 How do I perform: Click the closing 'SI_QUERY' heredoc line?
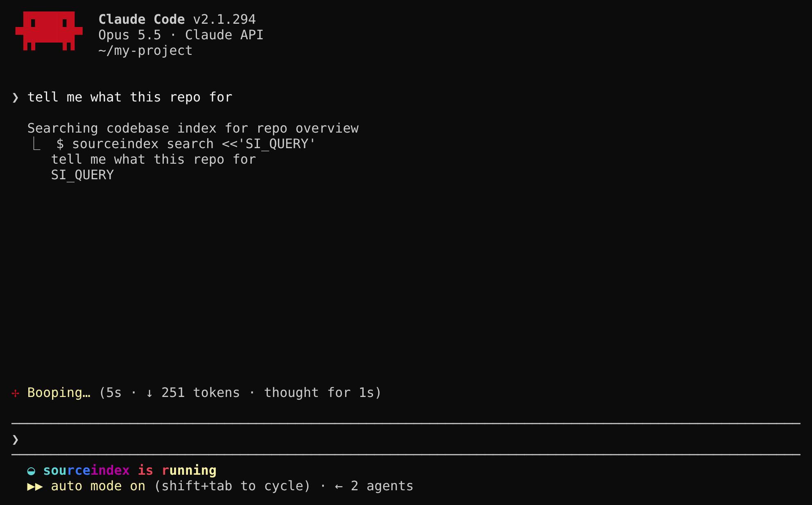coord(82,175)
